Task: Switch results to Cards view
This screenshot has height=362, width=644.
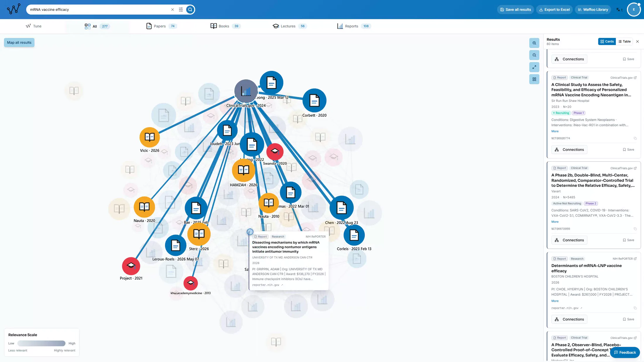Action: pyautogui.click(x=607, y=42)
